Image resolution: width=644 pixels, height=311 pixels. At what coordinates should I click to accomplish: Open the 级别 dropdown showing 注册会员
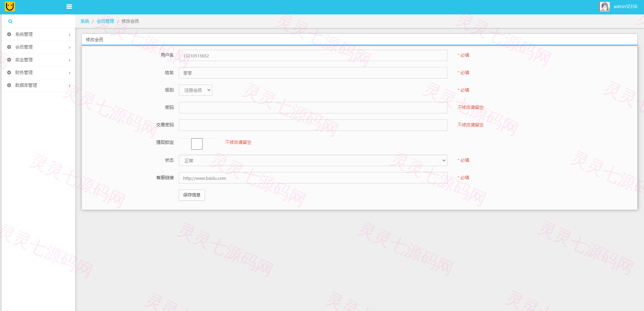pos(196,90)
